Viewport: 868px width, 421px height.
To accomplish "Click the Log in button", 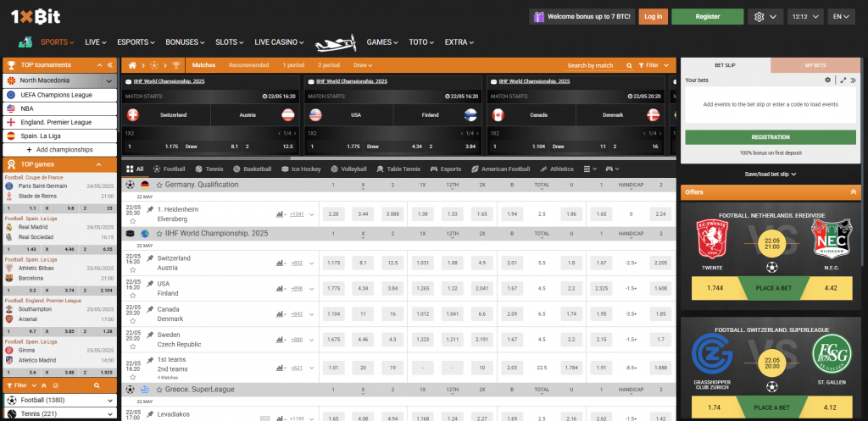I will click(653, 16).
